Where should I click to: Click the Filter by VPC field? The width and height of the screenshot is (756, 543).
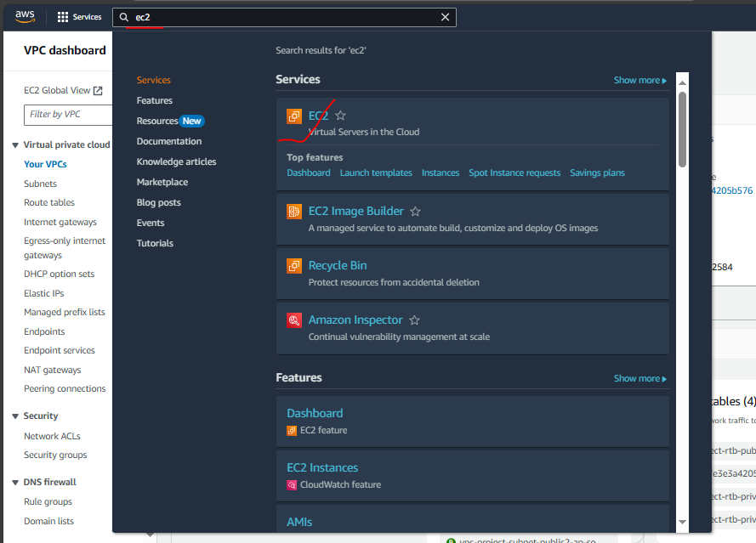[68, 115]
